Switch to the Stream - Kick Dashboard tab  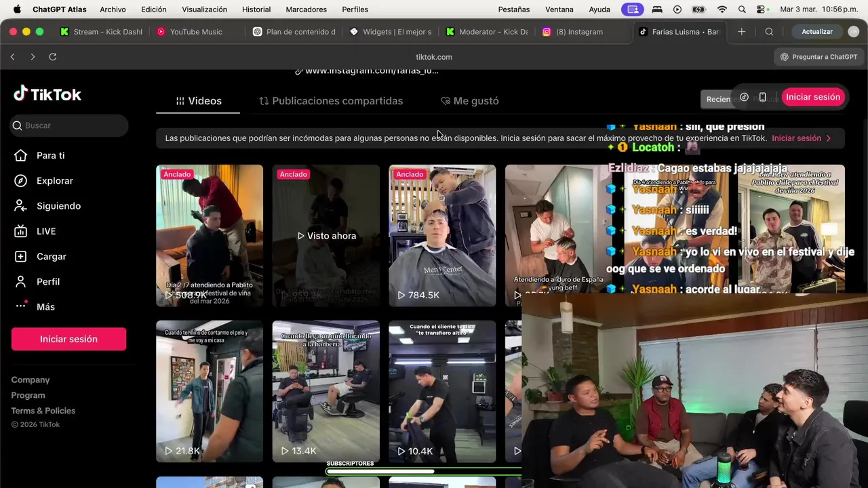tap(101, 32)
